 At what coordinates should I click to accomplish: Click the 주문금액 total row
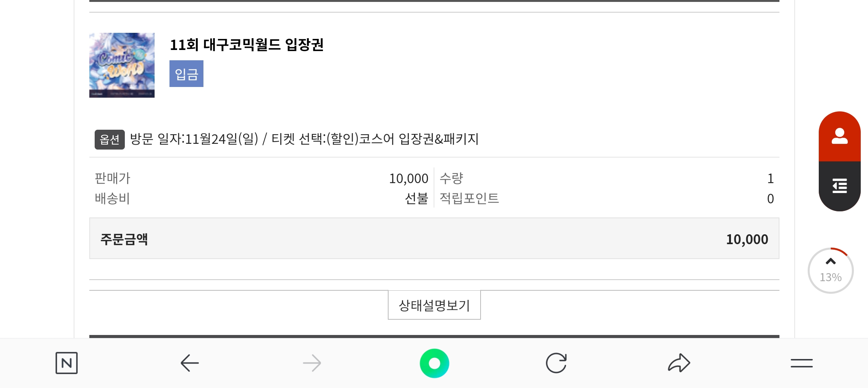point(434,239)
